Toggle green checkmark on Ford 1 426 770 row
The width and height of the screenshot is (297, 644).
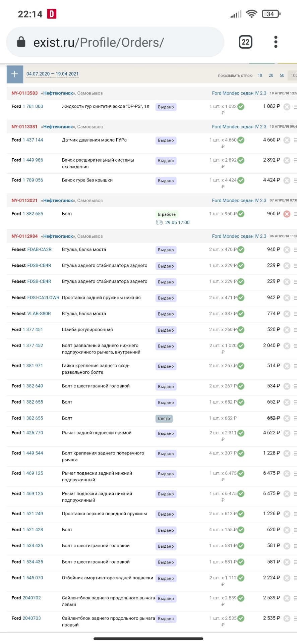click(x=241, y=433)
